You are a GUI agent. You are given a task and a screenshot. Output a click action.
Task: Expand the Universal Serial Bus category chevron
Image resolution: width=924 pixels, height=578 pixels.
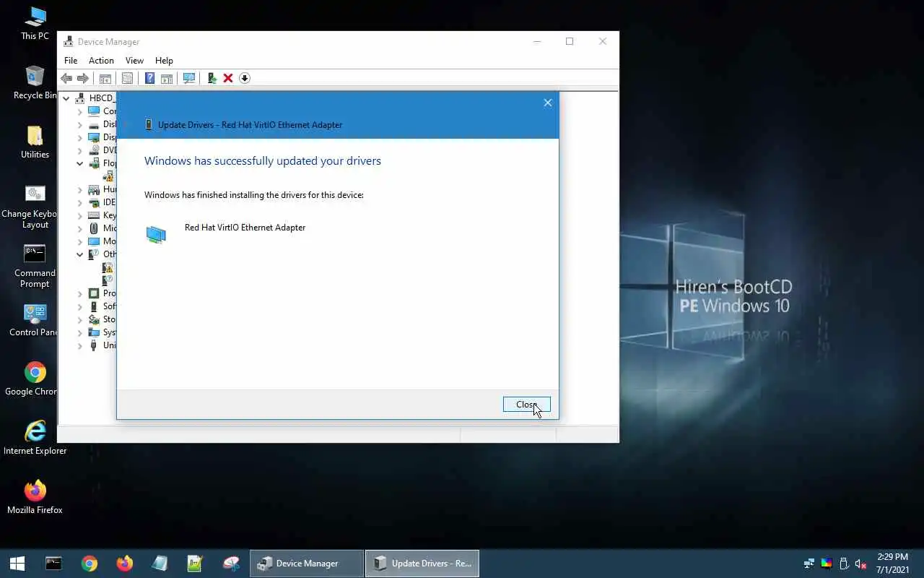coord(80,345)
